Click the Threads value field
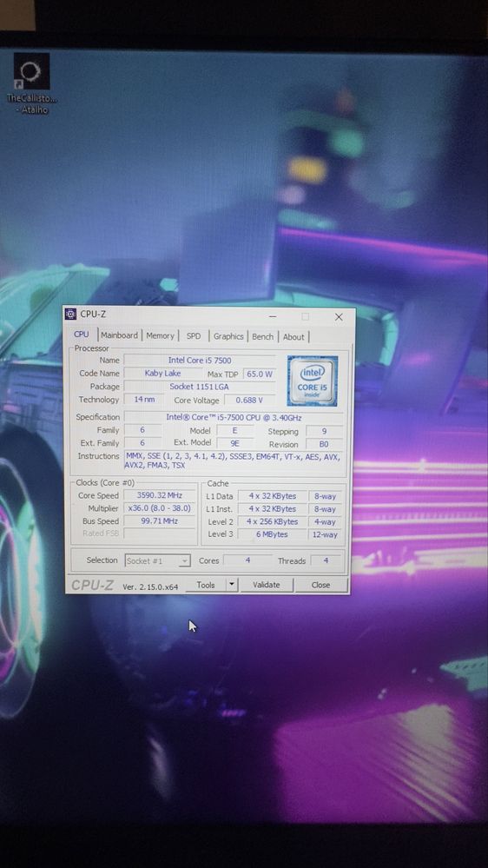Image resolution: width=488 pixels, height=868 pixels. [326, 560]
